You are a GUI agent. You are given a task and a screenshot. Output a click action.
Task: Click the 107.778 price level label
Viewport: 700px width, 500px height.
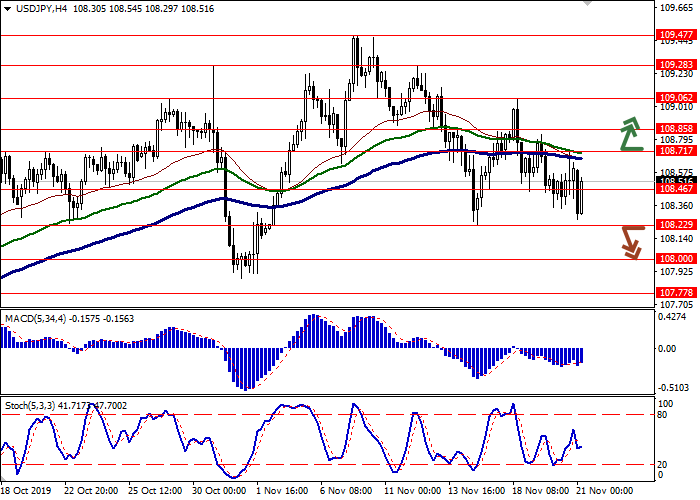(674, 293)
